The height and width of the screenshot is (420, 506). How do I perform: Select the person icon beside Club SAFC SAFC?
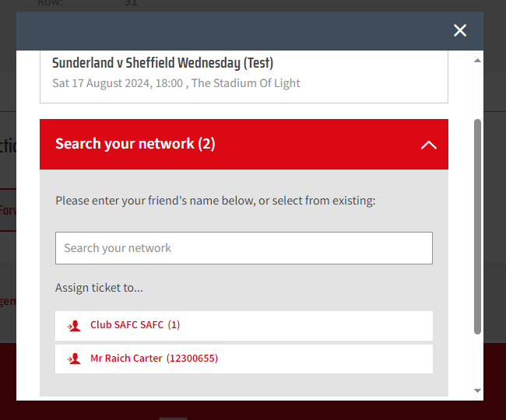(x=74, y=326)
